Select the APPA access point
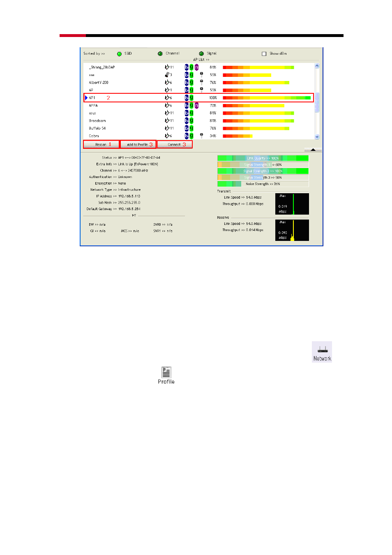The width and height of the screenshot is (392, 555). pyautogui.click(x=199, y=105)
